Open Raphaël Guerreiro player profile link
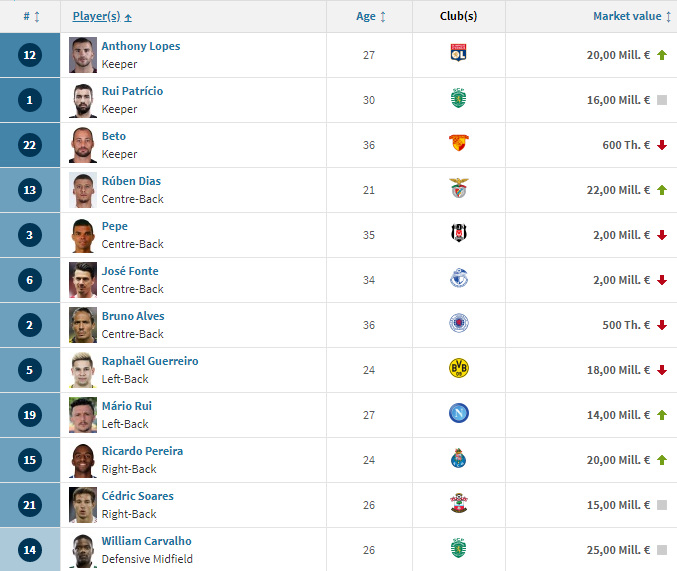Screen dimensions: 677x571 150,361
